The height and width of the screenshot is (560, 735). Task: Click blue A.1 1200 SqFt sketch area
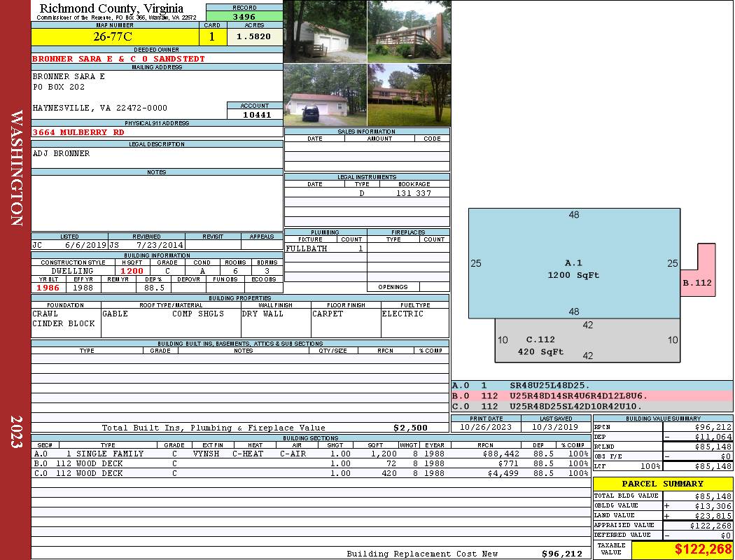(x=574, y=263)
